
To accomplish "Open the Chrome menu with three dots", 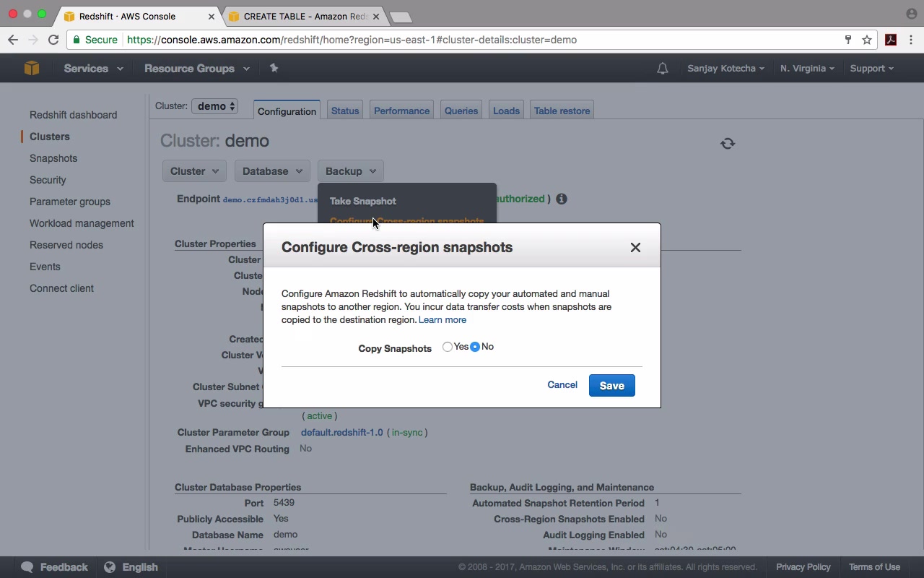I will [911, 40].
